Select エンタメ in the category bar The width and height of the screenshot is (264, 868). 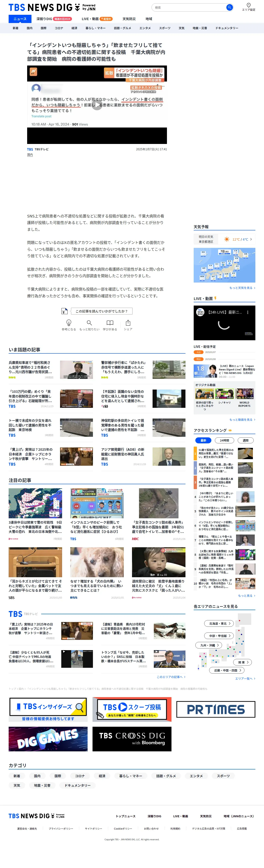(145, 28)
